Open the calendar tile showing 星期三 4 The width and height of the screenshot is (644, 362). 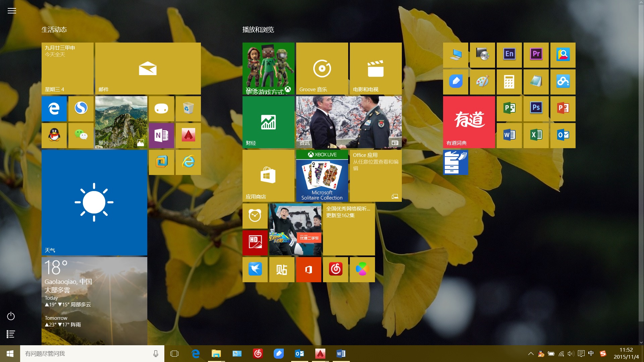(x=67, y=68)
